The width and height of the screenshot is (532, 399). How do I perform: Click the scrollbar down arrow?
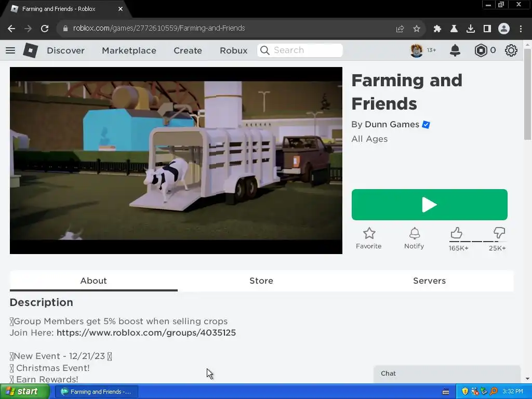click(527, 379)
